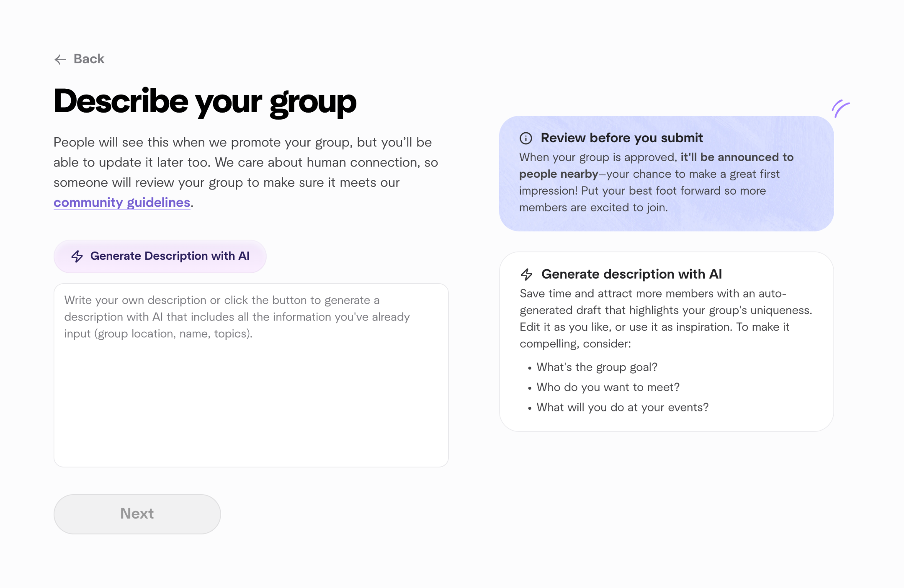The height and width of the screenshot is (588, 904).
Task: Click the "Who do you want to meet?" bullet
Action: 608,388
